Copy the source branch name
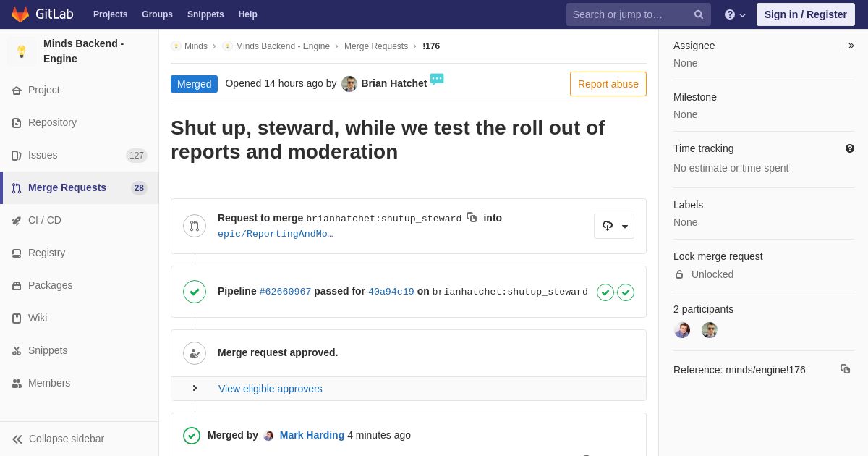This screenshot has width=868, height=456. (x=472, y=217)
